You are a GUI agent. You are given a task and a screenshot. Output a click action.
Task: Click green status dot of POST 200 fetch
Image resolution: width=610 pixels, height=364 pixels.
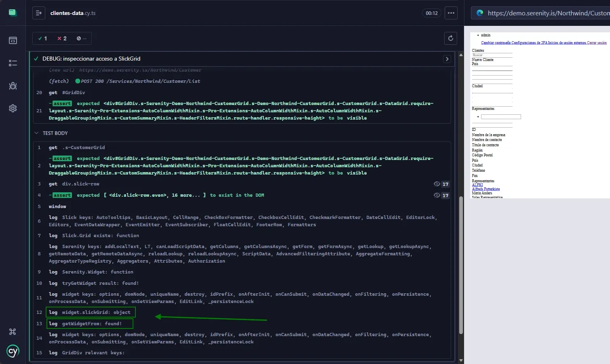tap(78, 81)
